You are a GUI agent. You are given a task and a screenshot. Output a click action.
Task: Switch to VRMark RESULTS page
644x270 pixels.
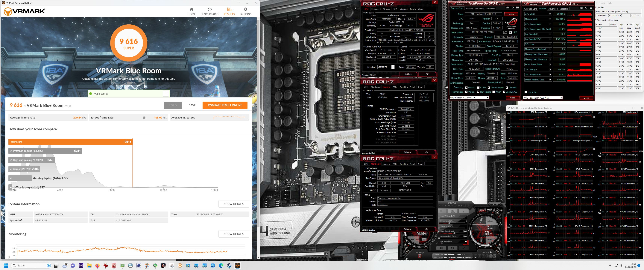[229, 11]
